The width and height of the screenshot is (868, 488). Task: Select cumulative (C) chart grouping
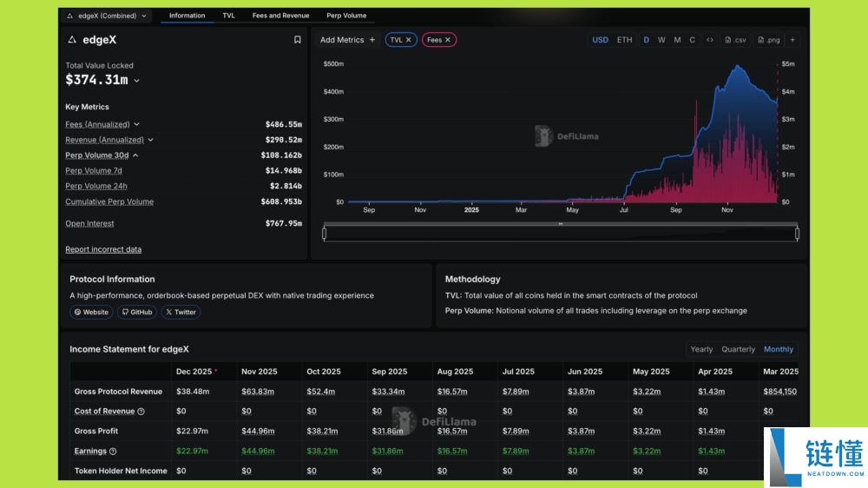coord(692,40)
